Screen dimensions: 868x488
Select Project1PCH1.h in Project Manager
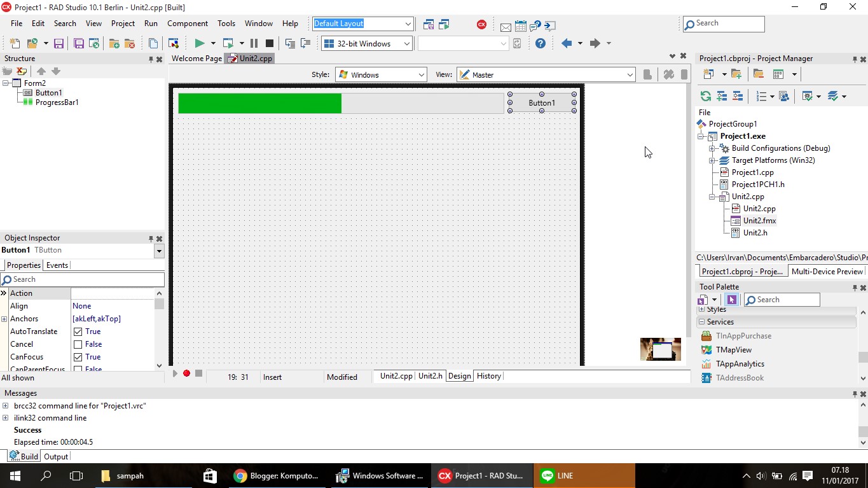[x=758, y=185]
